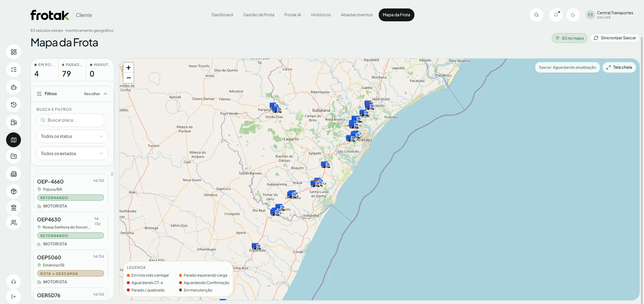The height and width of the screenshot is (304, 644).
Task: Zoom in the map with plus button
Action: [x=128, y=68]
